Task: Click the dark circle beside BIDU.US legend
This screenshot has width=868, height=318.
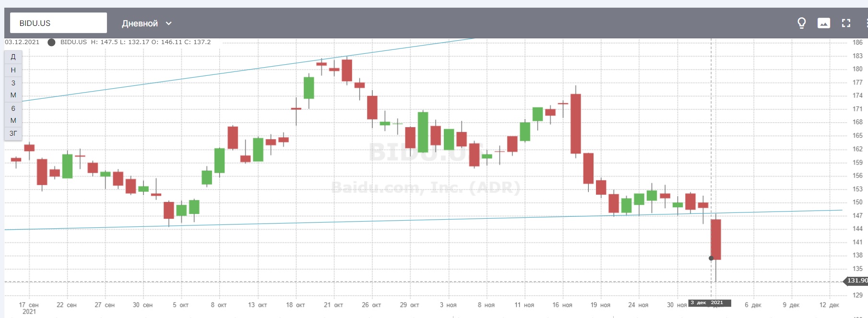Action: tap(51, 42)
